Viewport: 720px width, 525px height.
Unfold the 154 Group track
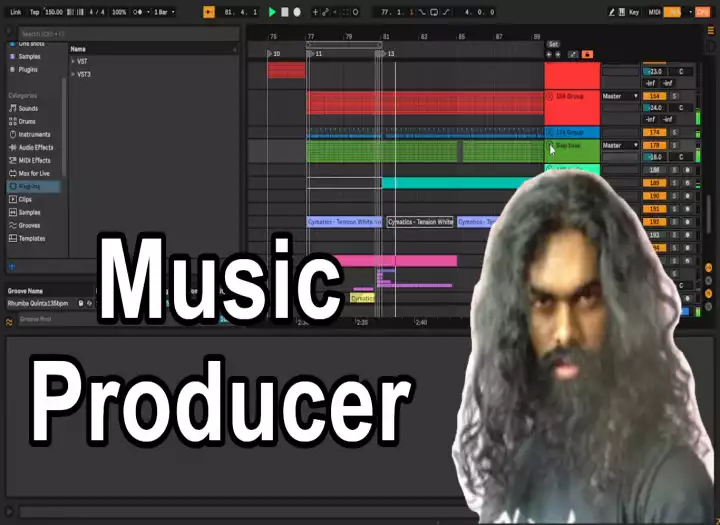click(x=550, y=96)
